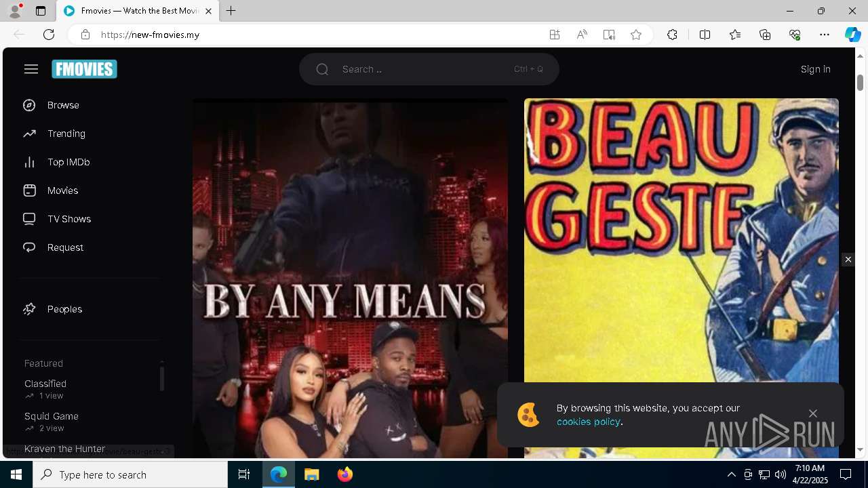Open Windows Start menu
Screen dimensions: 868x488
16,474
